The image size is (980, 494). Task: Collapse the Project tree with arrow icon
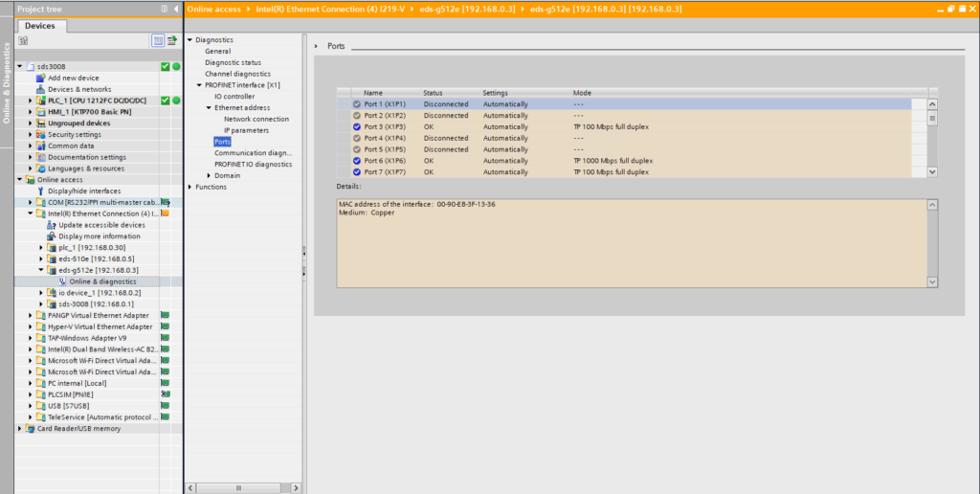click(x=175, y=9)
